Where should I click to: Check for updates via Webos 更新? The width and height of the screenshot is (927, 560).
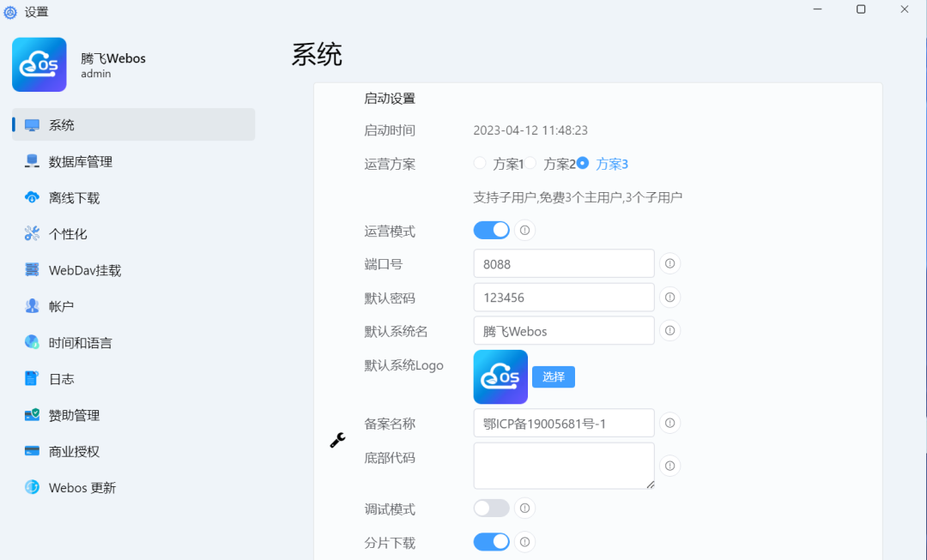point(32,486)
